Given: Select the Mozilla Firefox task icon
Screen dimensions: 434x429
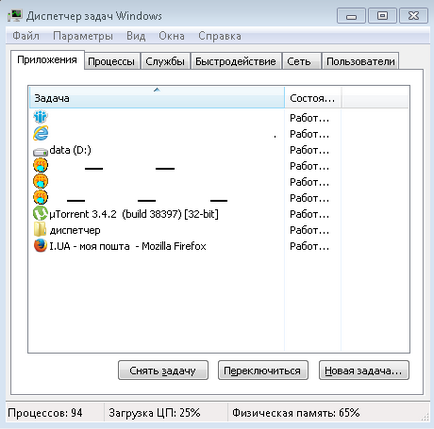Looking at the screenshot, I should (x=40, y=246).
